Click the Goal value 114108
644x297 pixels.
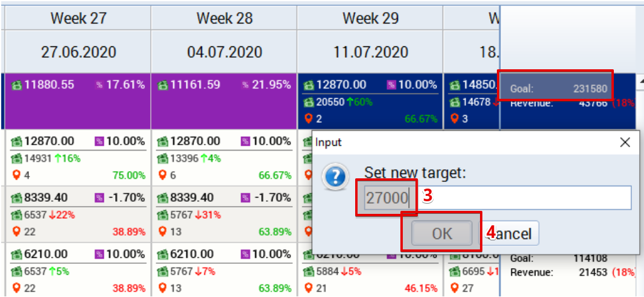[590, 259]
